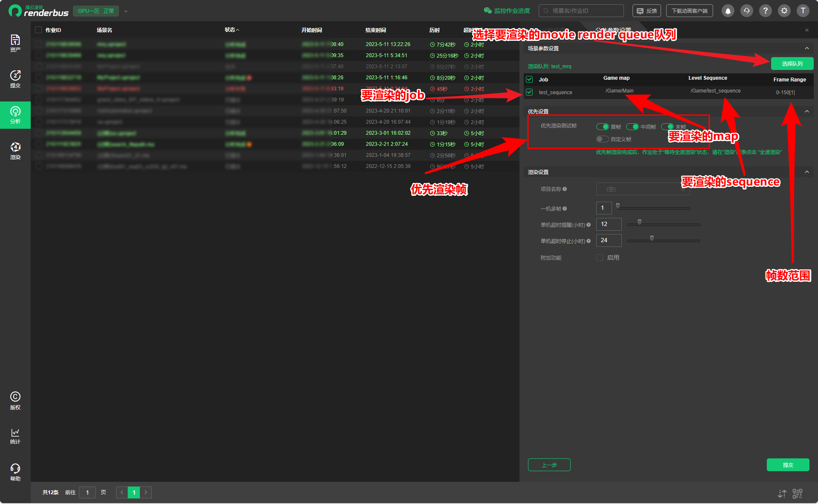Click the row ending 2023-5-11 13:22:26
The height and width of the screenshot is (504, 818).
(x=275, y=44)
